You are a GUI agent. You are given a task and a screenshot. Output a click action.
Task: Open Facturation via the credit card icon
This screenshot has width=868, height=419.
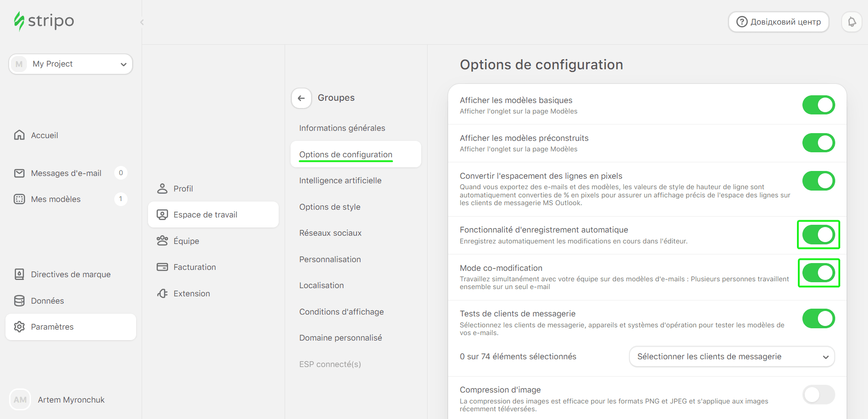point(162,267)
